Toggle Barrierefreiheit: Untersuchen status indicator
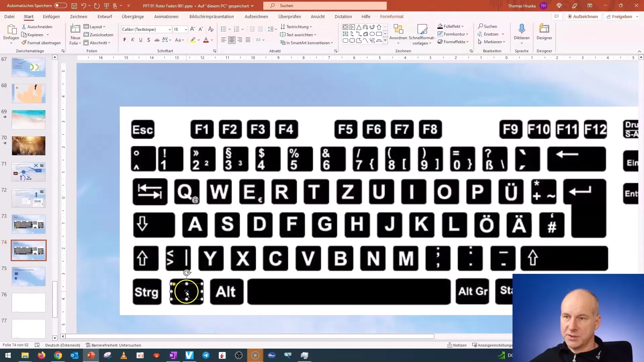 click(x=114, y=345)
